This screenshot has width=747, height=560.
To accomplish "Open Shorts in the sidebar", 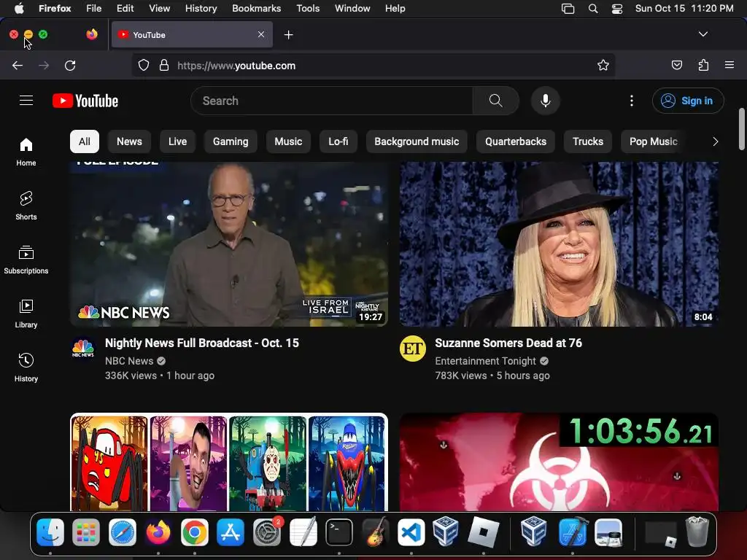I will (26, 206).
